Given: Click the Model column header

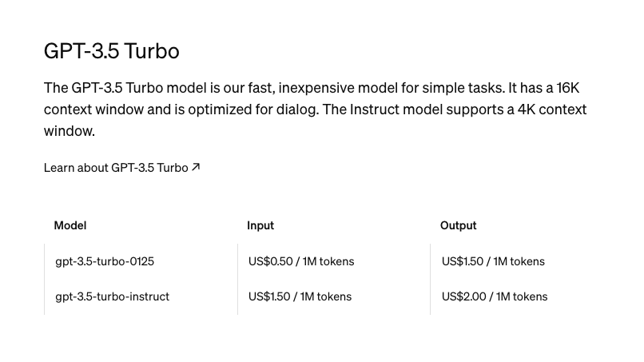Looking at the screenshot, I should click(x=70, y=225).
